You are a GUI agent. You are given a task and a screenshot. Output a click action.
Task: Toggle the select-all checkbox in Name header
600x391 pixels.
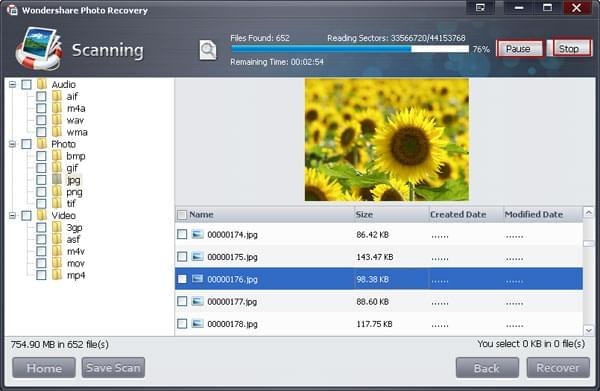point(182,215)
